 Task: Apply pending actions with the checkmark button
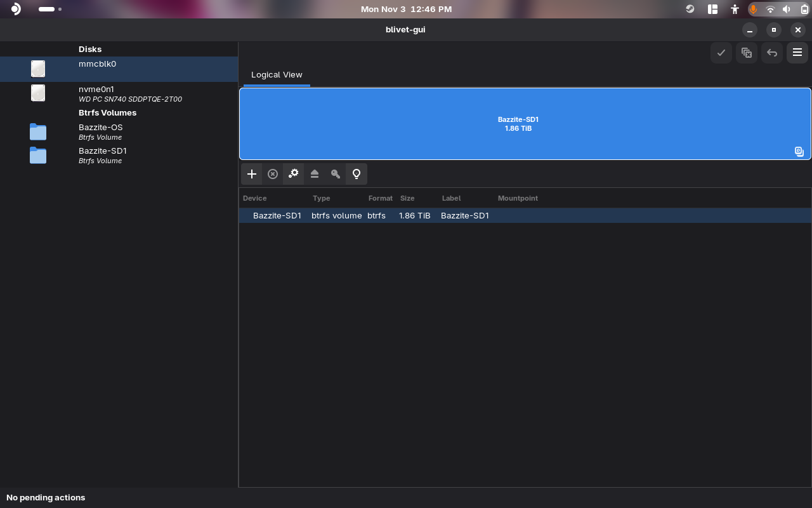tap(721, 53)
